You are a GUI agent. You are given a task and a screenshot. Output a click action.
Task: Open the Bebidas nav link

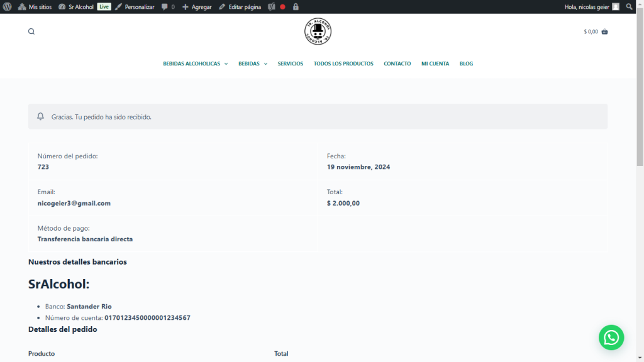click(x=249, y=63)
